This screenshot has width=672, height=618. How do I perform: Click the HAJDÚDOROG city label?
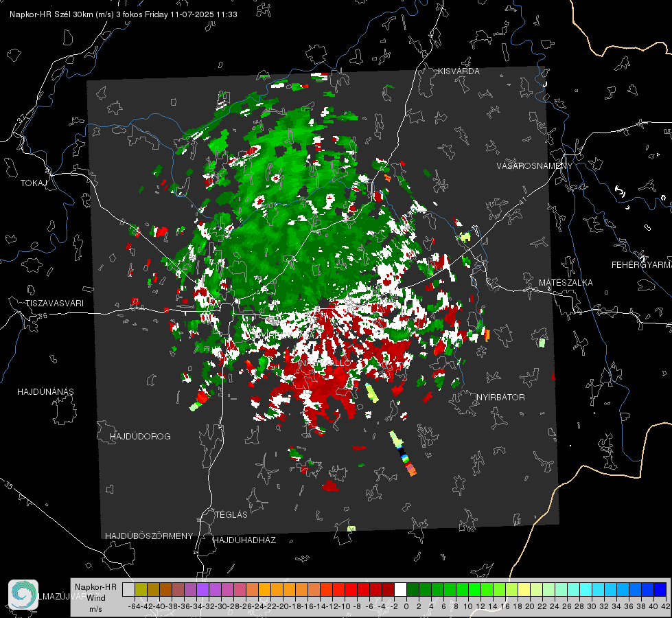point(140,437)
